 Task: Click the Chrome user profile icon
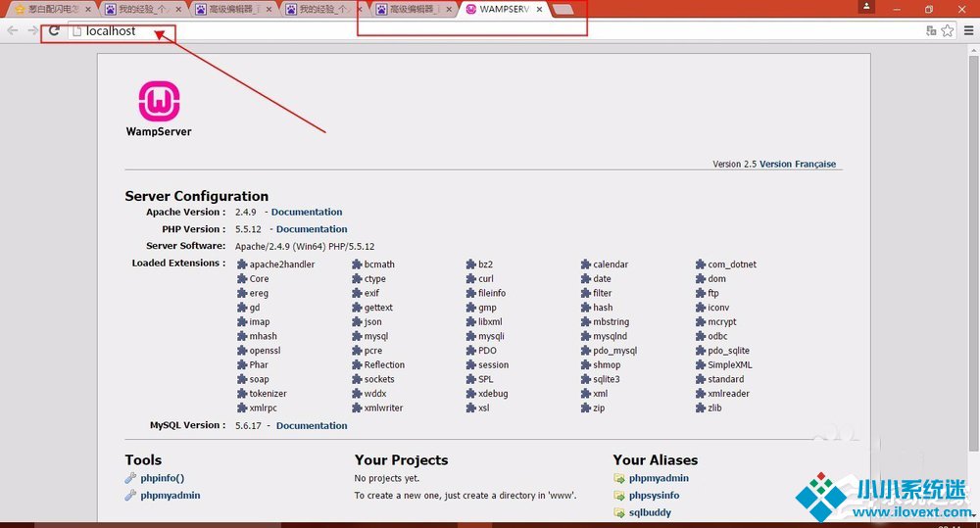[x=866, y=6]
